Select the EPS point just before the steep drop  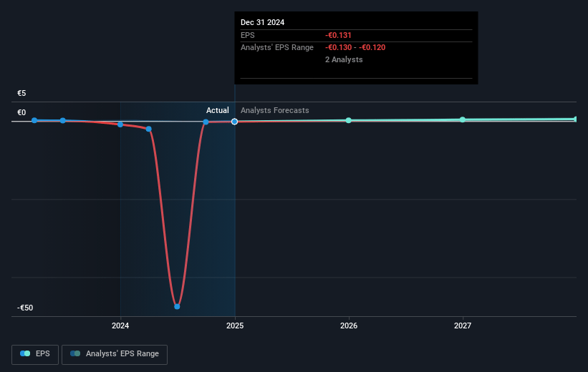click(148, 129)
